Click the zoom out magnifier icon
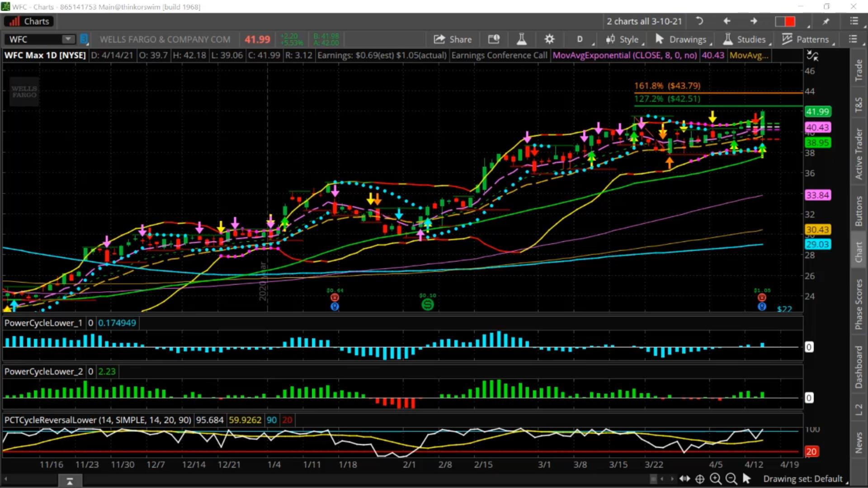Viewport: 868px width, 488px height. pos(731,479)
